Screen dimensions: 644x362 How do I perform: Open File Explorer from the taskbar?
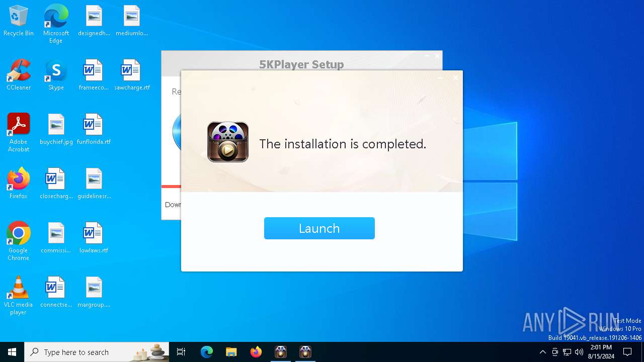tap(231, 352)
